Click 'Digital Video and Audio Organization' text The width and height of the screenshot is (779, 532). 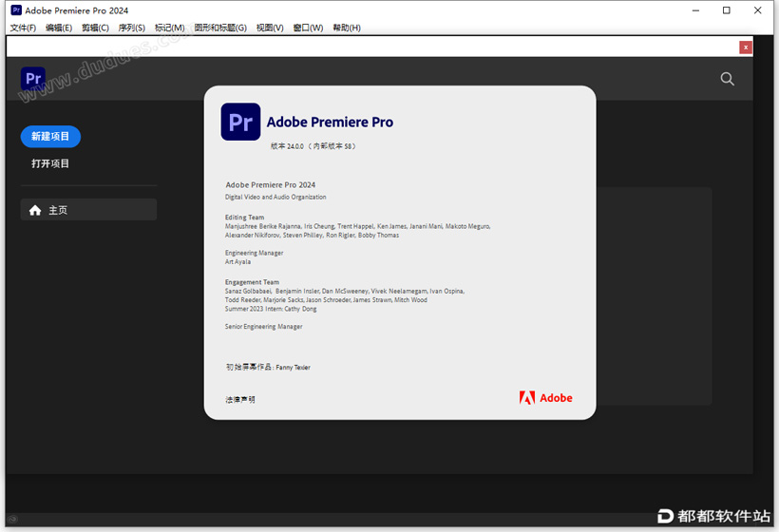click(275, 197)
